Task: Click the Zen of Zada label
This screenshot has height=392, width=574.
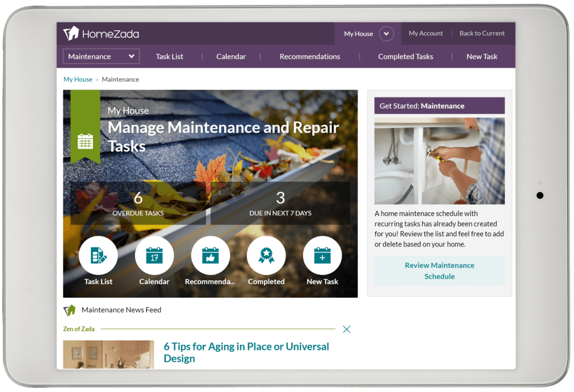Action: point(78,329)
